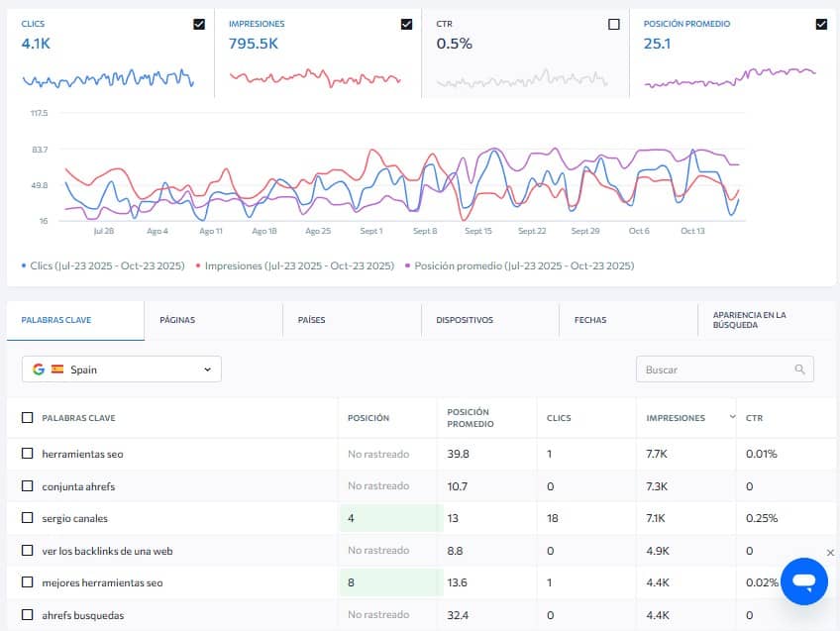Screen dimensions: 840x631
Task: Open the Spain country dropdown
Action: pyautogui.click(x=122, y=369)
